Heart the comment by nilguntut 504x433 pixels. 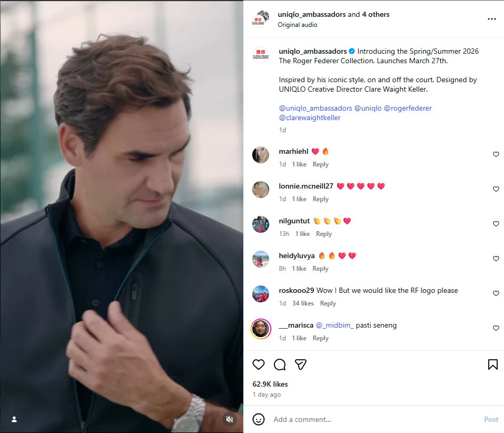(496, 224)
